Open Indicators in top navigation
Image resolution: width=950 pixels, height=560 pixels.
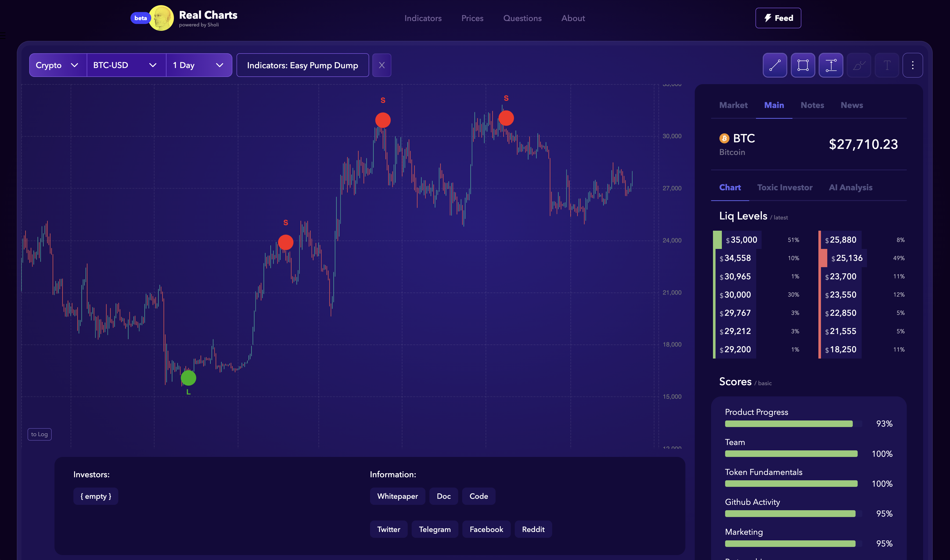tap(423, 18)
